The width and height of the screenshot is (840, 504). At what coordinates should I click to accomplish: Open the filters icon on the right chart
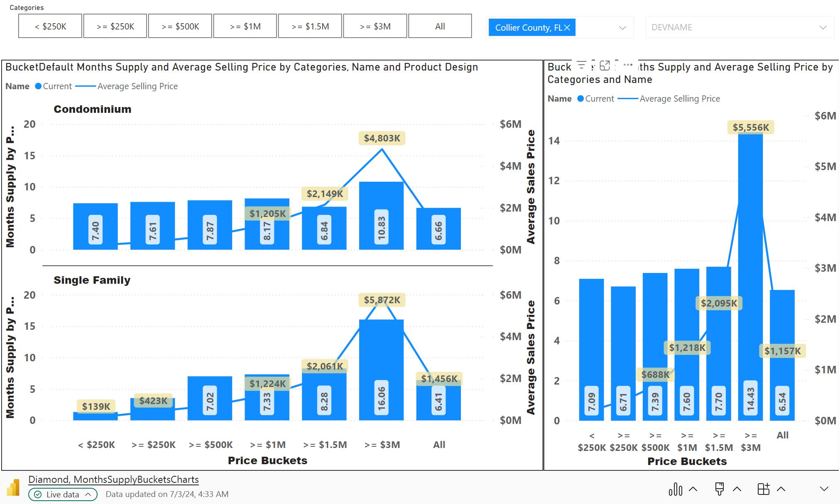click(x=581, y=66)
